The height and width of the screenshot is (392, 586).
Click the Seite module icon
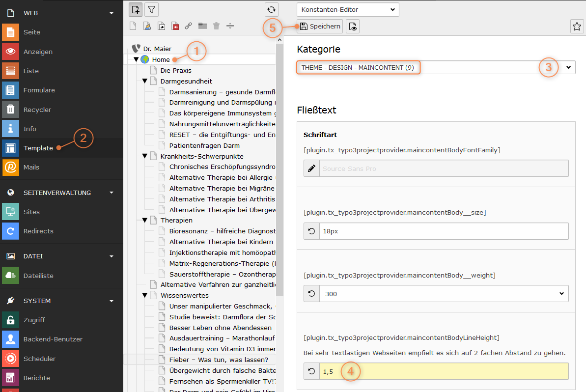click(10, 32)
